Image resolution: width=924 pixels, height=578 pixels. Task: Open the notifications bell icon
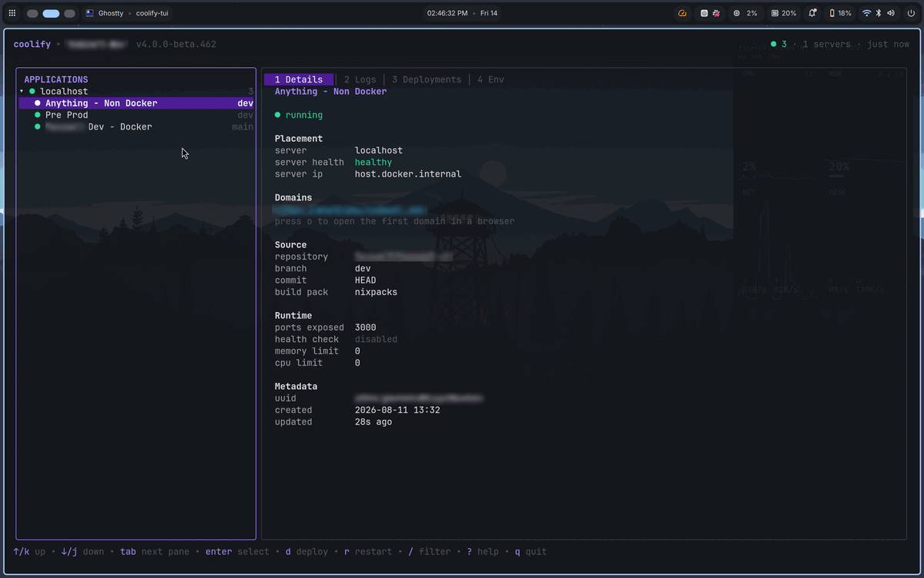coord(812,13)
